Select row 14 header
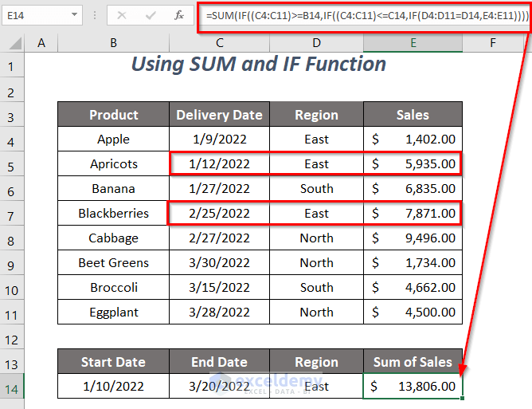The image size is (532, 409). coord(13,387)
